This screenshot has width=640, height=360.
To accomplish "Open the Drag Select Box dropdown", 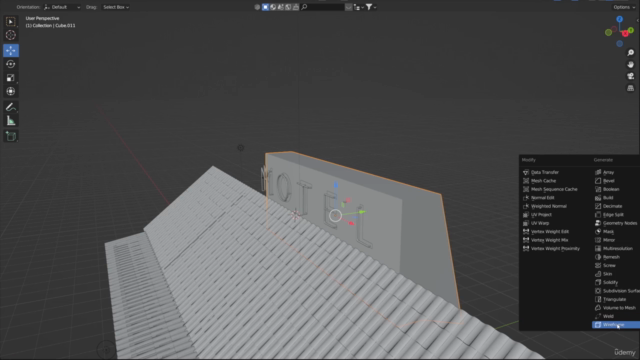I will coord(116,7).
